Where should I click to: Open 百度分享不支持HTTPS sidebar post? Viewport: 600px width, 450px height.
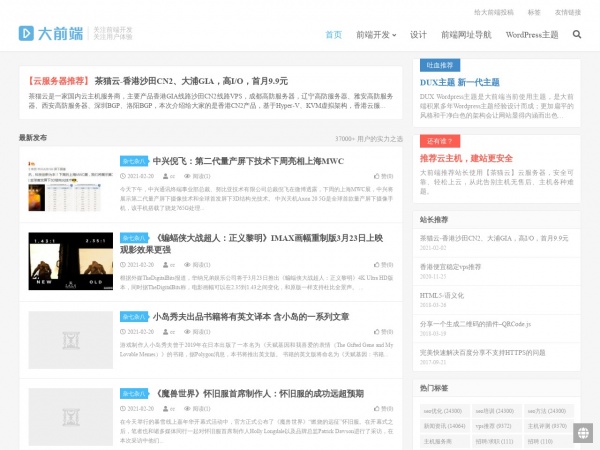(482, 353)
